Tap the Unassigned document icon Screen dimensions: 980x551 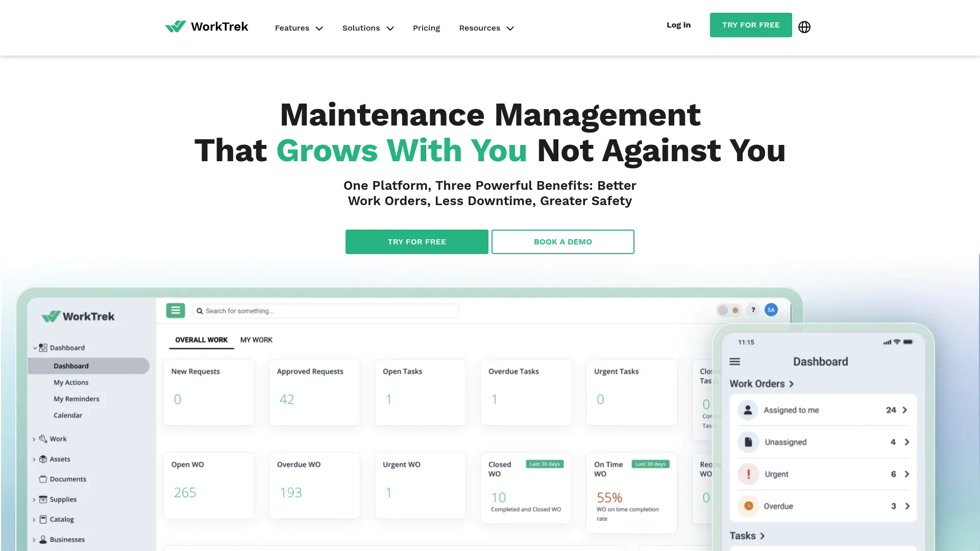pos(748,442)
